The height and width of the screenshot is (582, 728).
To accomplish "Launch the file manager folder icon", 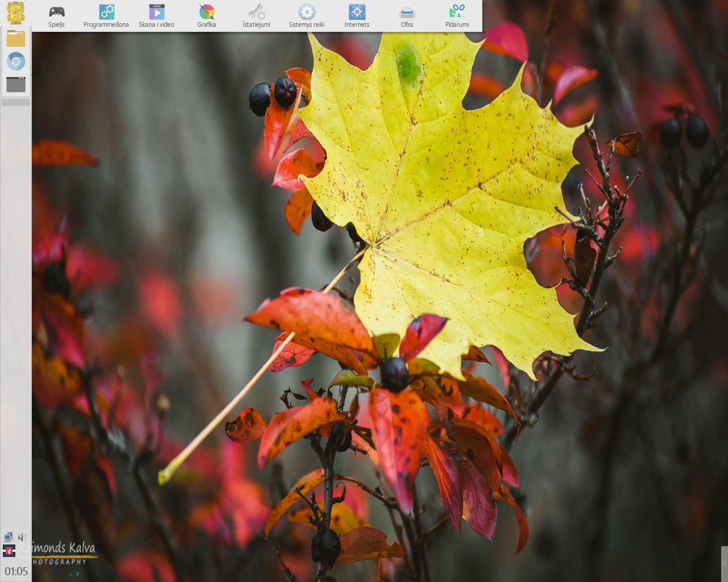I will coord(16,39).
